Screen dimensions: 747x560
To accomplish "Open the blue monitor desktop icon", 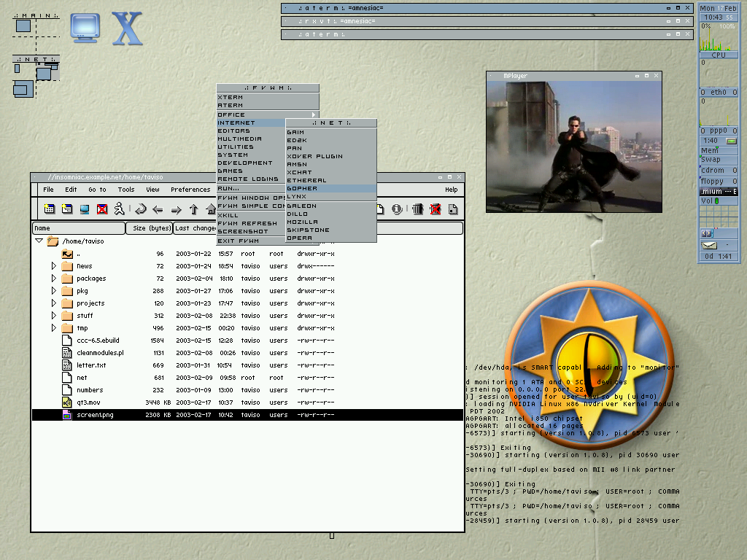I will [85, 28].
